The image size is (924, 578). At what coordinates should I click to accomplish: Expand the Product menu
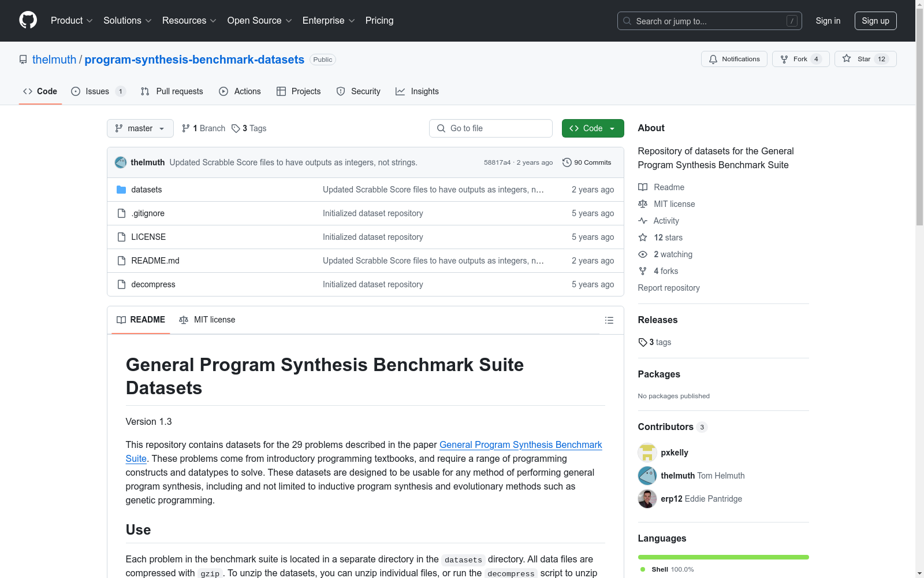click(72, 21)
